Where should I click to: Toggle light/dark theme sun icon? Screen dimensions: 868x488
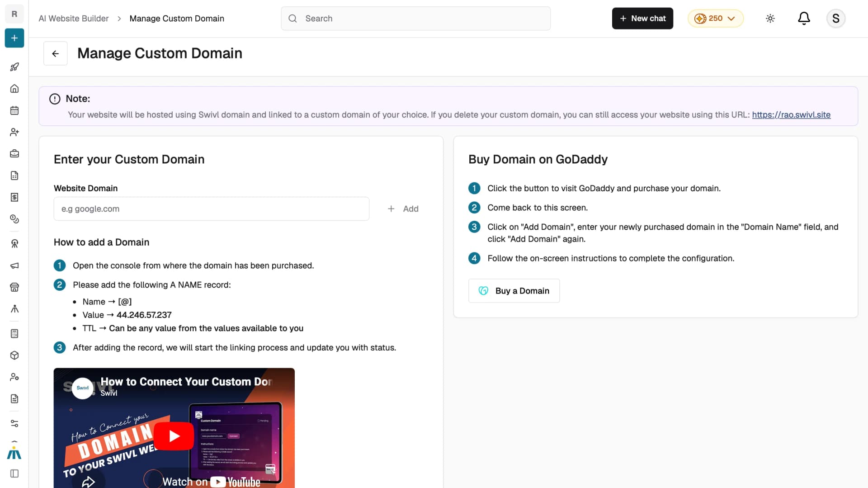(x=770, y=19)
